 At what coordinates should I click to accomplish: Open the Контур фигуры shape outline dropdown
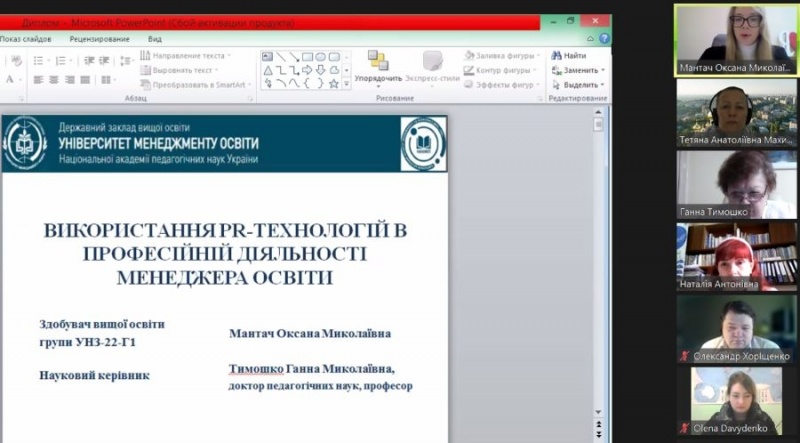(x=537, y=71)
